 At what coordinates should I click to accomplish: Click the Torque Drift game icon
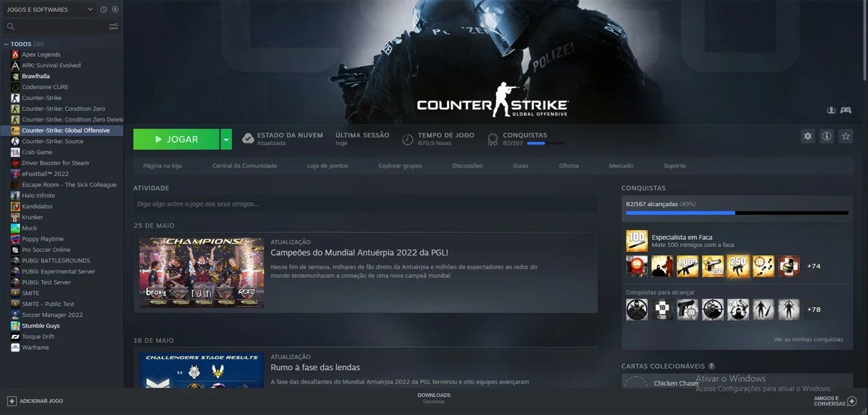point(15,337)
